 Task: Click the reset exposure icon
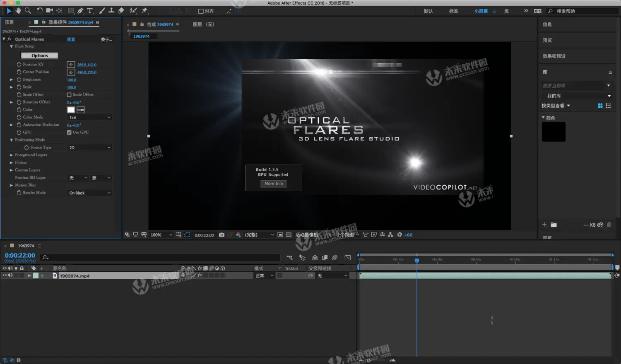(x=400, y=235)
